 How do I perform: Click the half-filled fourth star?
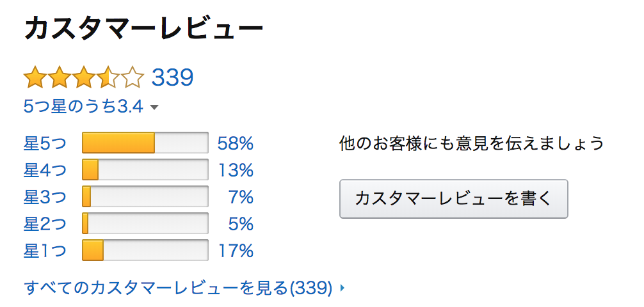click(108, 77)
